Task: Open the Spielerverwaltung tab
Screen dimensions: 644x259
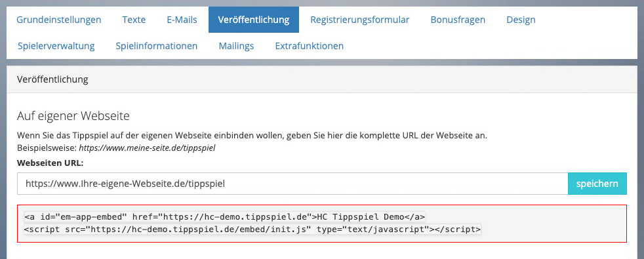Action: click(56, 46)
